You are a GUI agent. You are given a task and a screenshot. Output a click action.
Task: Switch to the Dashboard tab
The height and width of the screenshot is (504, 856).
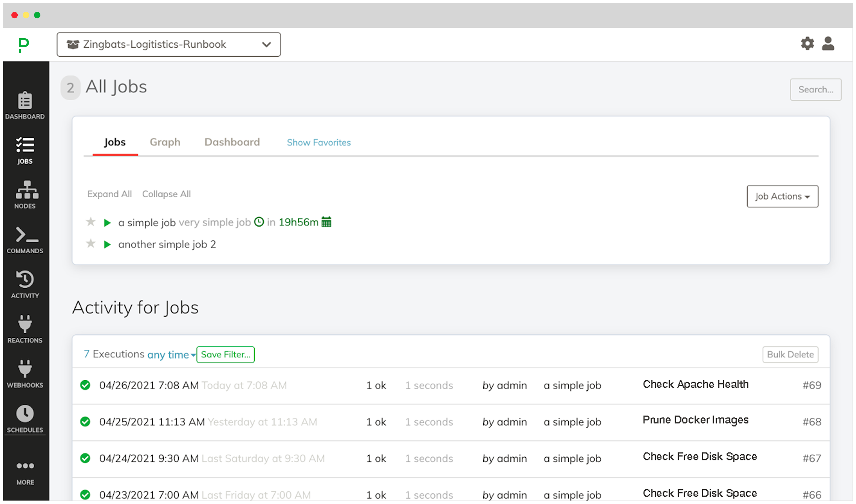232,142
